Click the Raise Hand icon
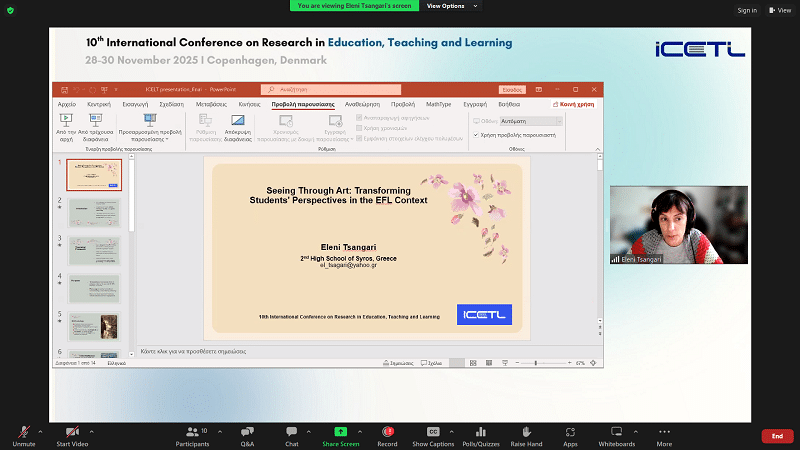 (x=526, y=431)
